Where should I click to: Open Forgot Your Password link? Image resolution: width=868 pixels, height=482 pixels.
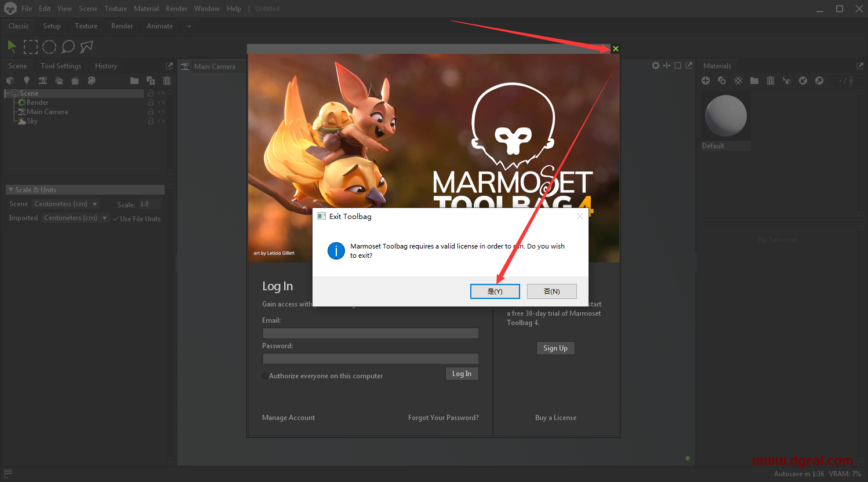[444, 418]
